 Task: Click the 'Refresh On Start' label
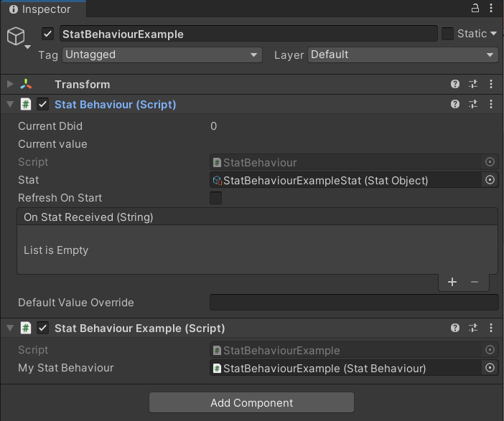pos(60,198)
